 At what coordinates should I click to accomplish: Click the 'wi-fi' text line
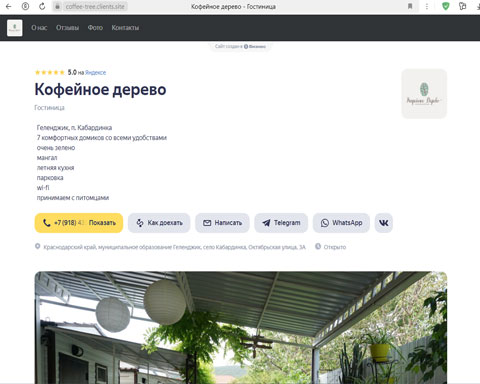click(43, 187)
